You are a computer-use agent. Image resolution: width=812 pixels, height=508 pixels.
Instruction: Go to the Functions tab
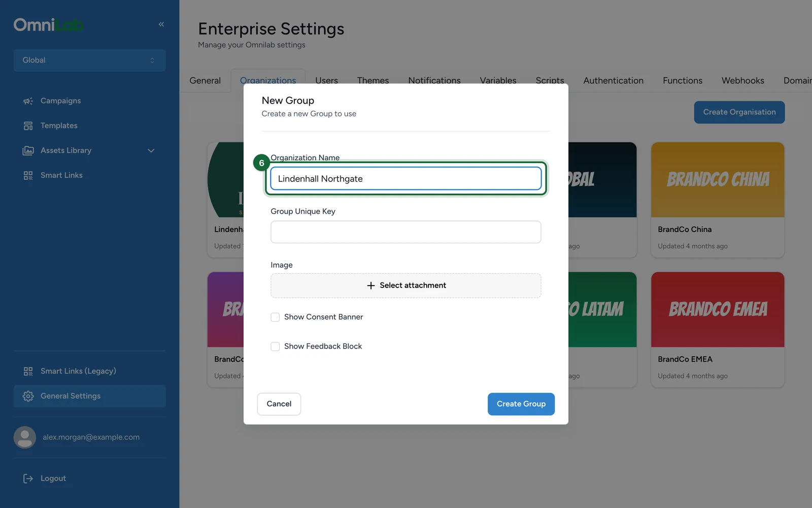click(683, 81)
